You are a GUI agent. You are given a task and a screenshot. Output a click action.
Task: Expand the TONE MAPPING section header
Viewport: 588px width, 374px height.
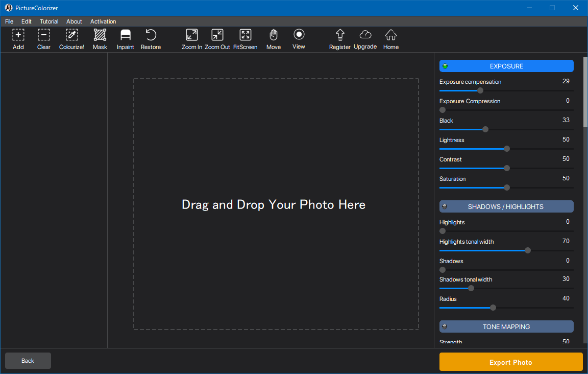(x=506, y=326)
